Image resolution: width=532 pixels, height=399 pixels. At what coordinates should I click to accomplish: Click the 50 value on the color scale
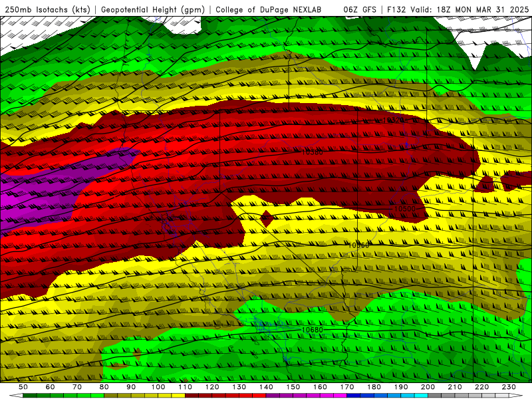[23, 387]
